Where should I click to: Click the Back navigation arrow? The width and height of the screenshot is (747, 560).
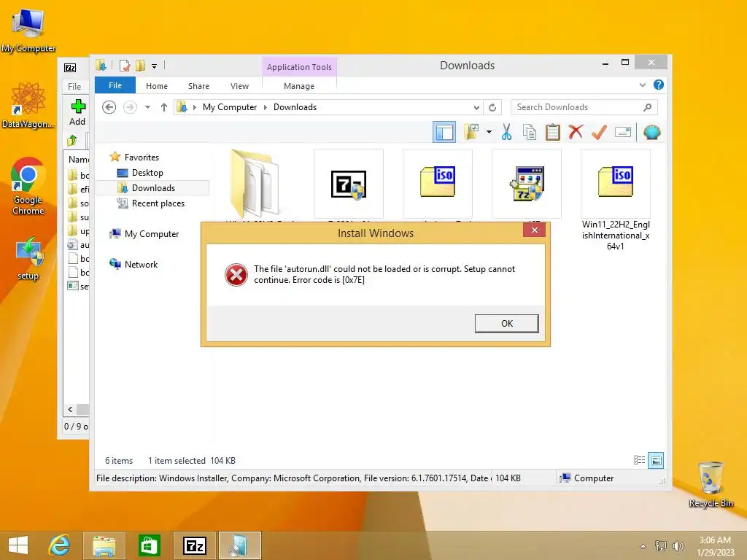(x=109, y=107)
